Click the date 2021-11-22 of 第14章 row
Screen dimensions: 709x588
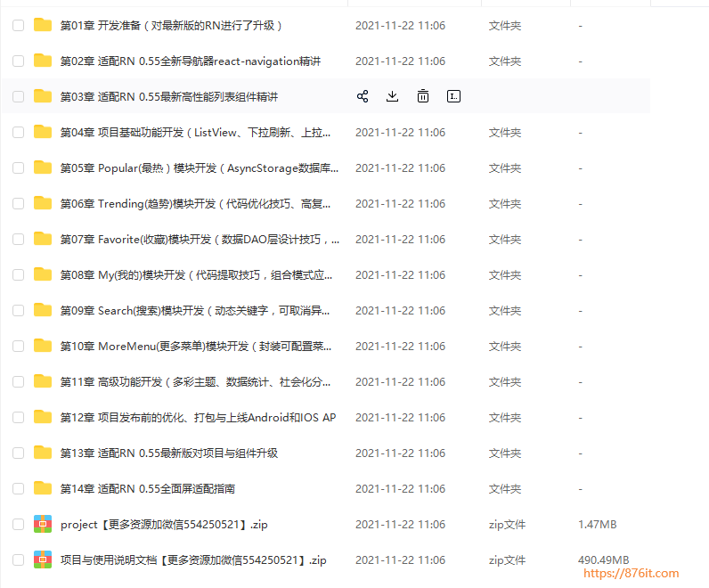(400, 489)
